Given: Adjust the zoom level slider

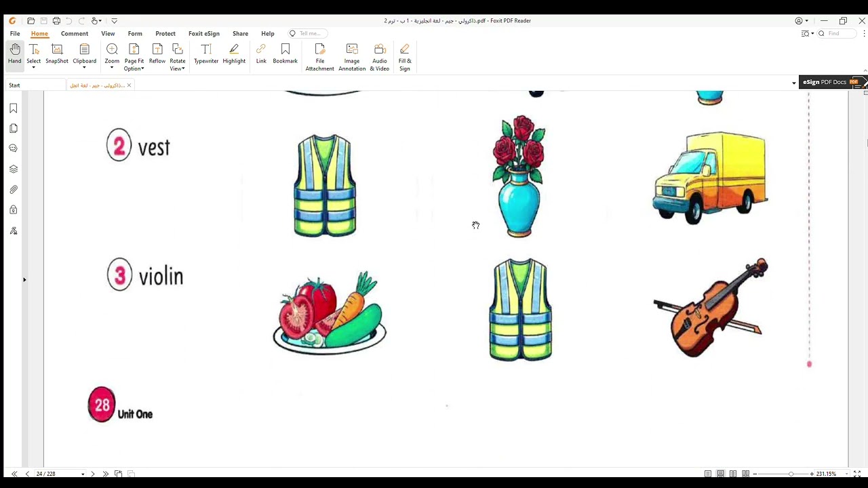Looking at the screenshot, I should coord(791,474).
